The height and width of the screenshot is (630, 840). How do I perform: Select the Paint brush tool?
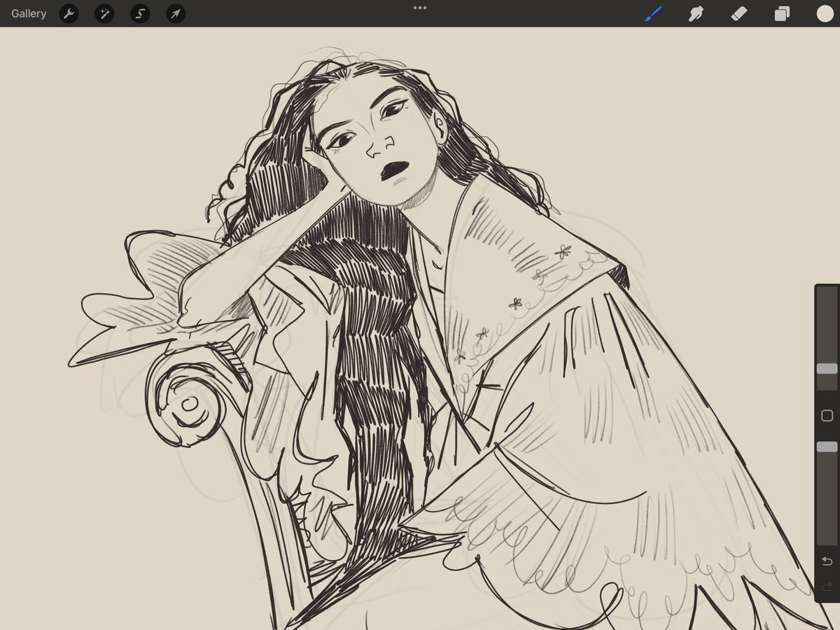click(653, 13)
